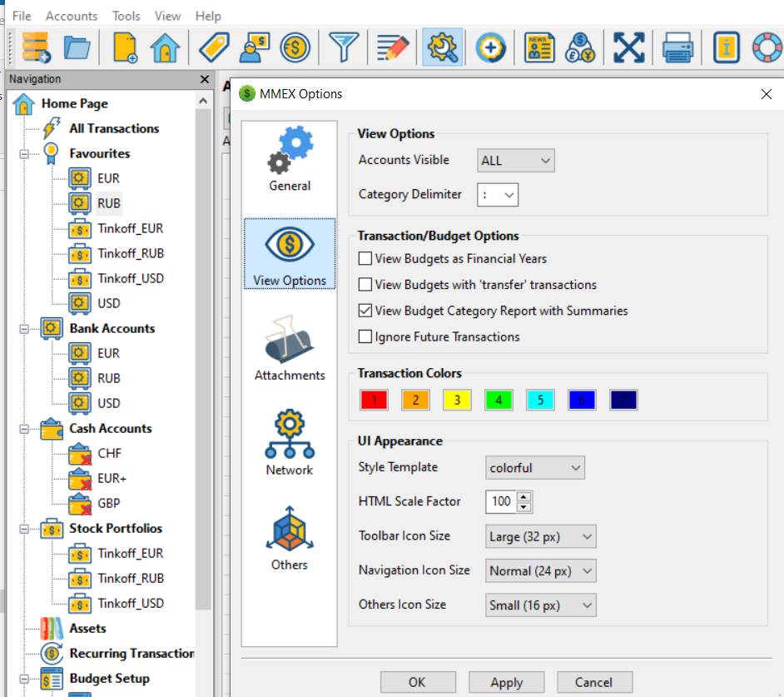This screenshot has height=697, width=784.
Task: Click the Cancel button
Action: click(x=594, y=683)
